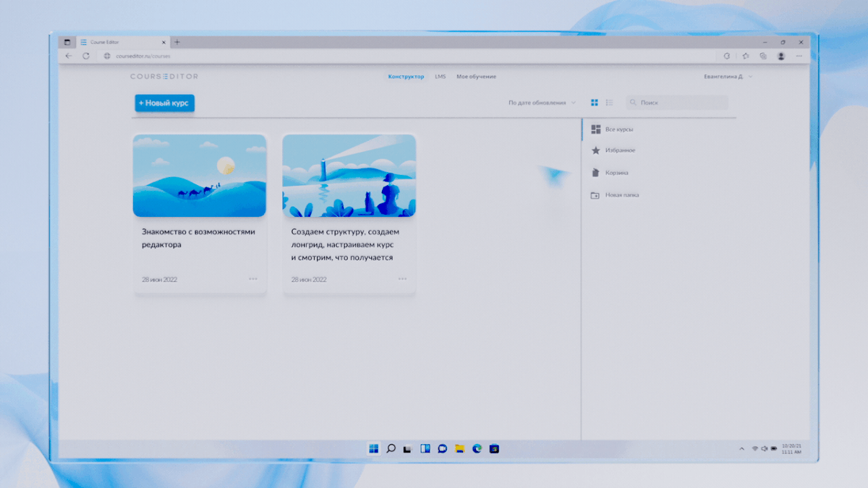Expand the Евангелина Д. user menu

[x=728, y=77]
